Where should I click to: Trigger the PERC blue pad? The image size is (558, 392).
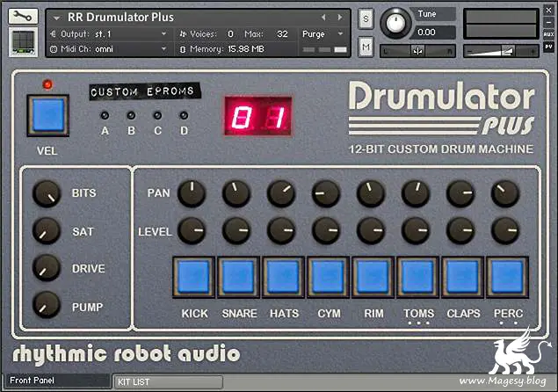[x=507, y=277]
